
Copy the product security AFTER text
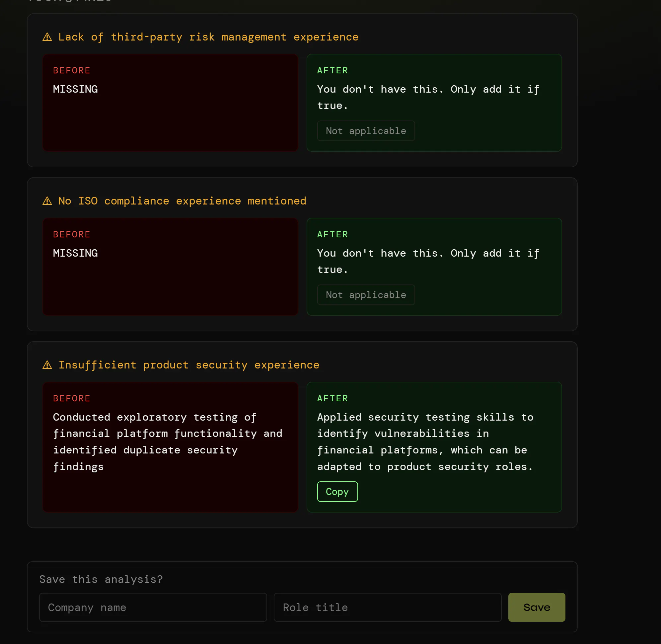tap(337, 491)
